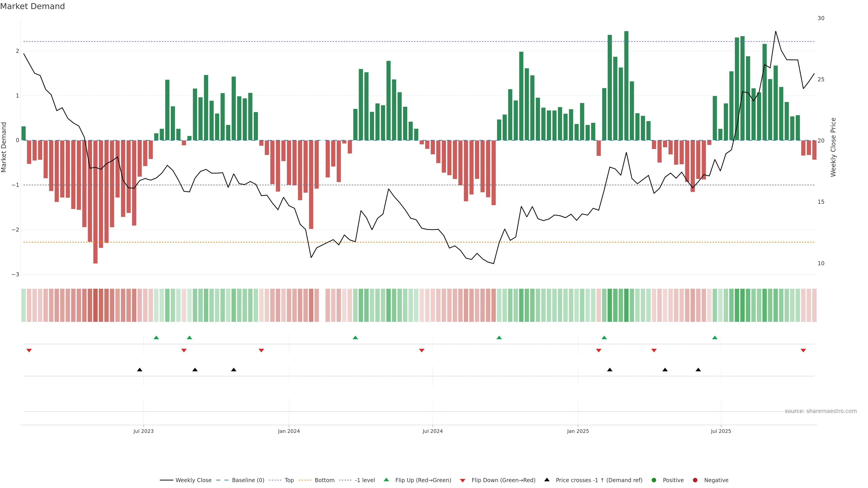This screenshot has width=868, height=488.
Task: Click the green Flip Up legend triangle
Action: pos(386,480)
